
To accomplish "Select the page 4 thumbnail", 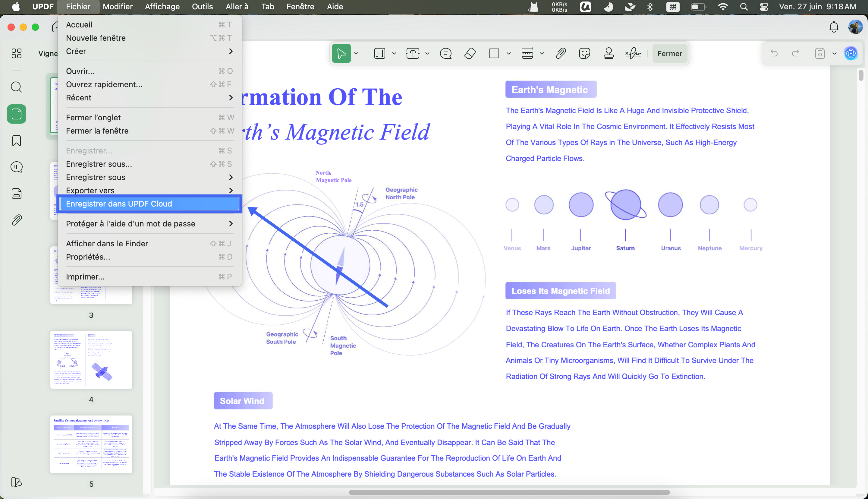I will point(91,360).
